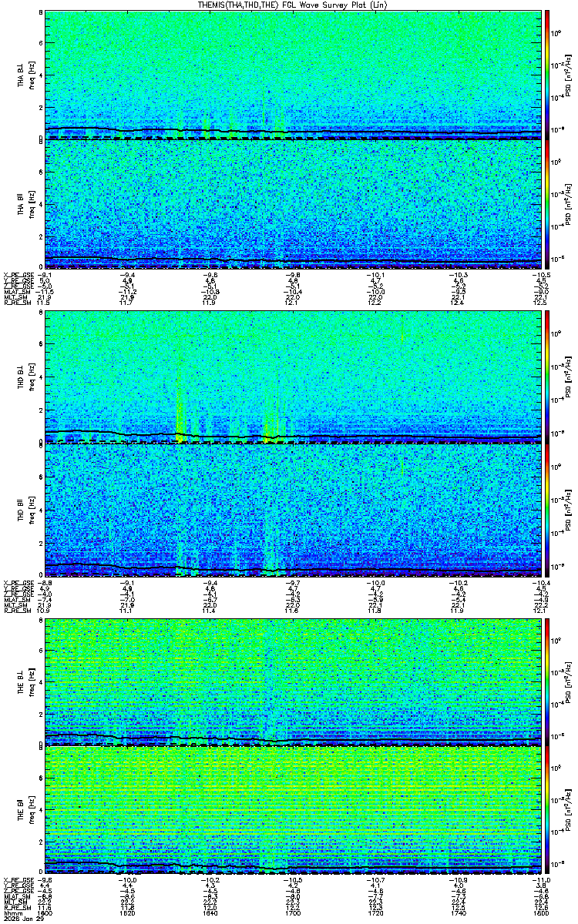Select the THA B⊥ spectrogram panel
This screenshot has width=578, height=924.
click(294, 74)
